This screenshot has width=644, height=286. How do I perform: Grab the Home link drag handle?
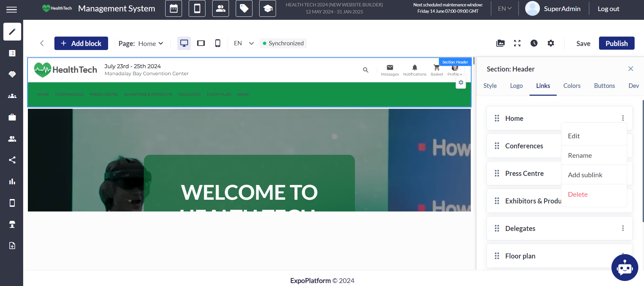pos(497,118)
